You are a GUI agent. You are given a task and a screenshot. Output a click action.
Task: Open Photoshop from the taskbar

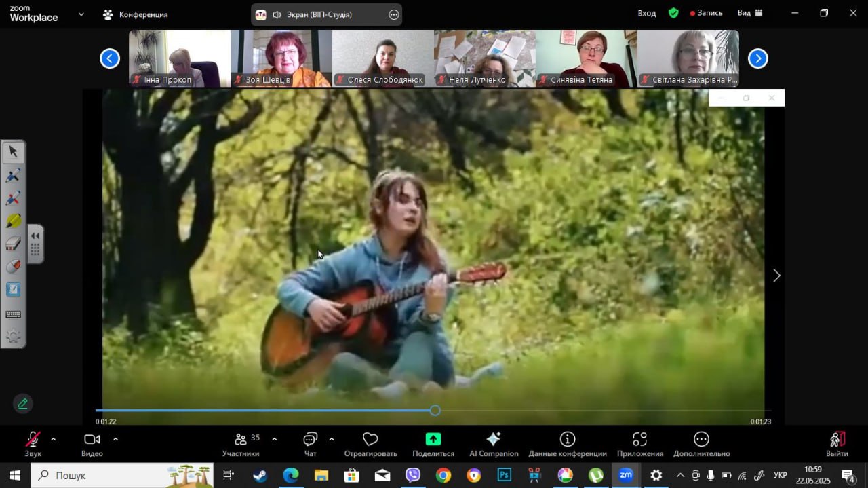[504, 475]
